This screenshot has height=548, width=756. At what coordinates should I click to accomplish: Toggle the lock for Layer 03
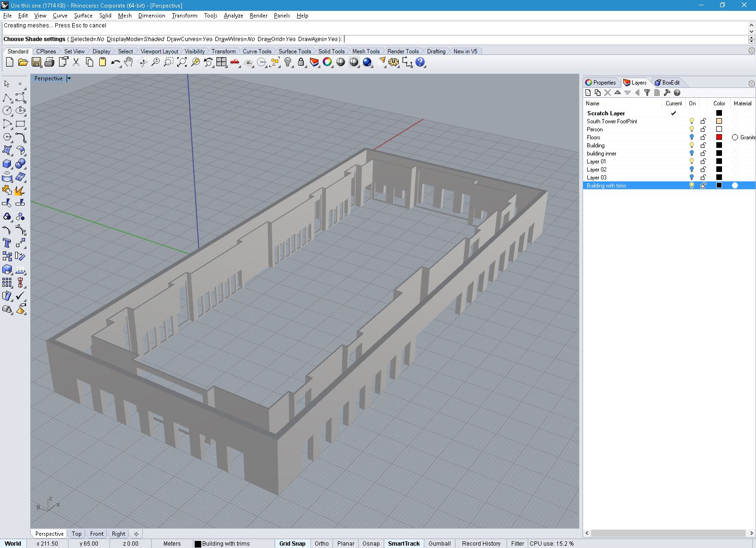click(x=703, y=177)
